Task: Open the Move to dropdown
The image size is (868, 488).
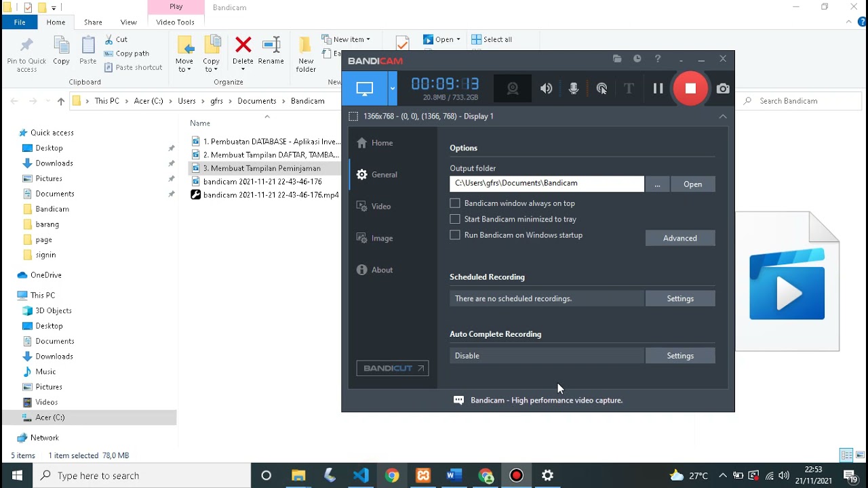Action: [x=184, y=54]
